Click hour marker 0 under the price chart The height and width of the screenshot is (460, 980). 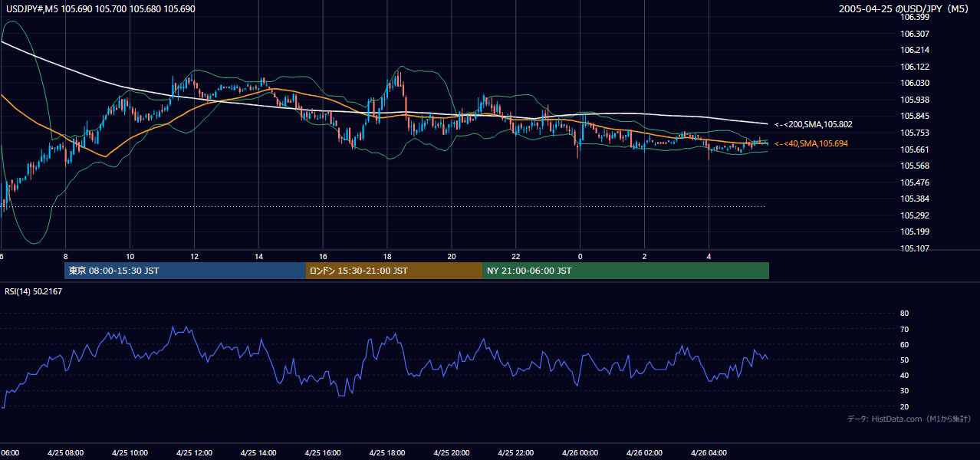pos(580,256)
